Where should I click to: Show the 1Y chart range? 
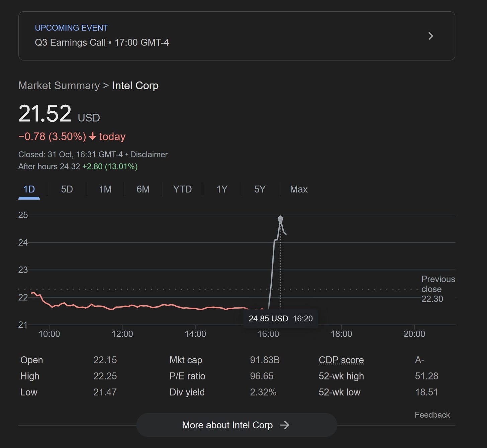tap(222, 189)
